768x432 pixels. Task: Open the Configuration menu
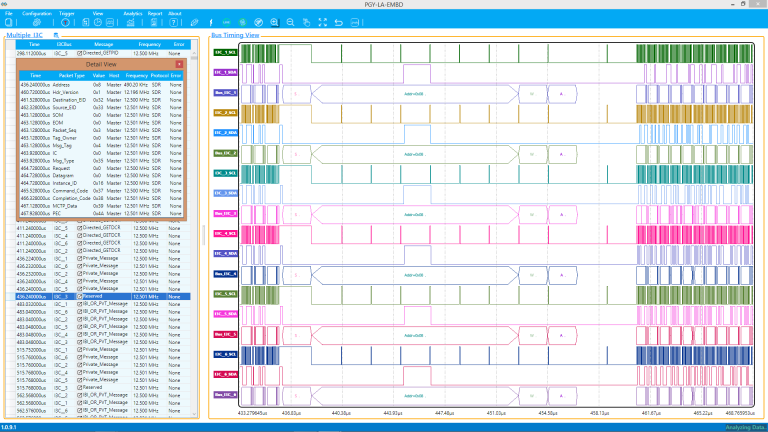pyautogui.click(x=37, y=13)
